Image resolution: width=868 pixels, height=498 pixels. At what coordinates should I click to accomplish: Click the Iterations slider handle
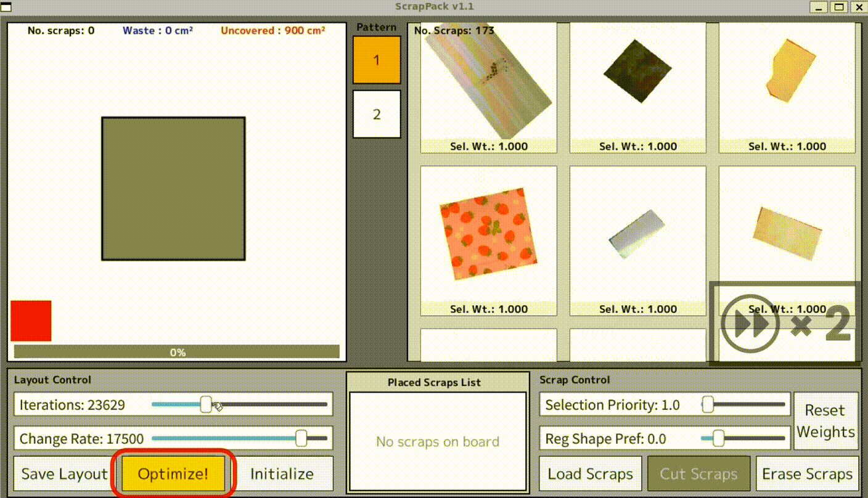coord(206,405)
